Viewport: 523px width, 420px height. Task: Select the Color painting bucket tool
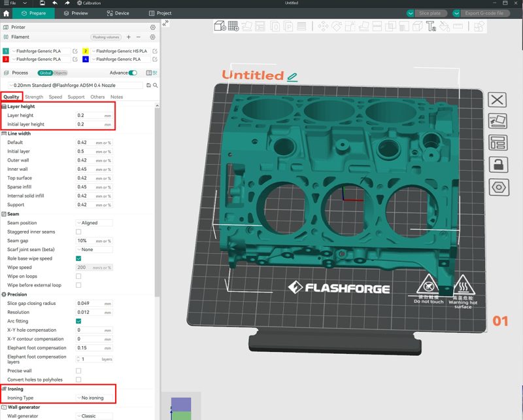point(445,26)
